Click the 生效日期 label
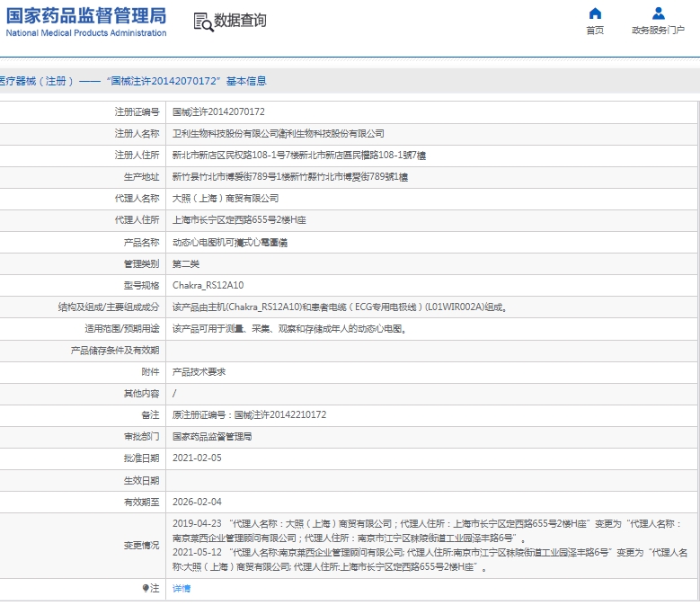This screenshot has height=605, width=700. click(x=141, y=480)
